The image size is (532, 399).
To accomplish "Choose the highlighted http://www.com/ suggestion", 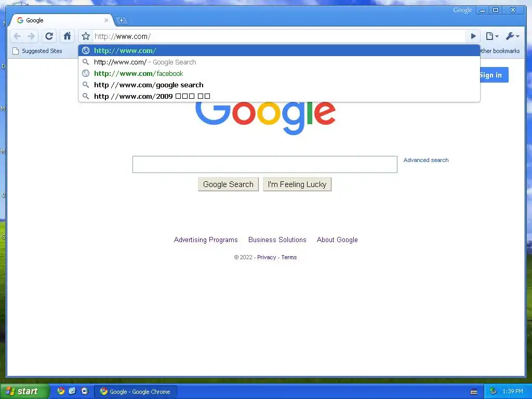I will (279, 50).
